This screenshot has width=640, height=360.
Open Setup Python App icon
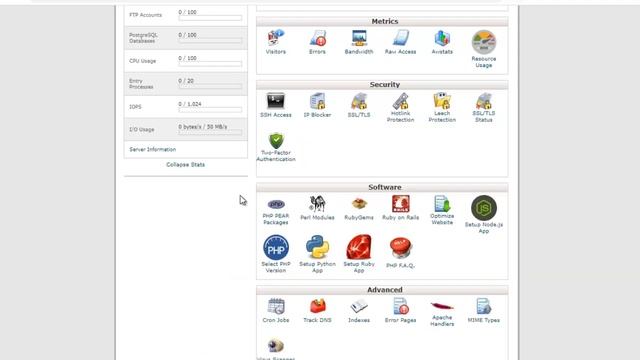[x=318, y=247]
